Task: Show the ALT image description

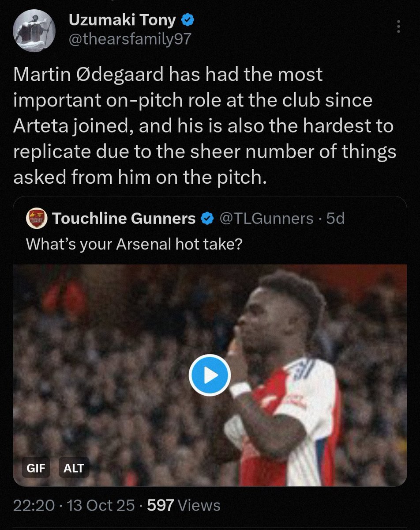Action: 73,468
